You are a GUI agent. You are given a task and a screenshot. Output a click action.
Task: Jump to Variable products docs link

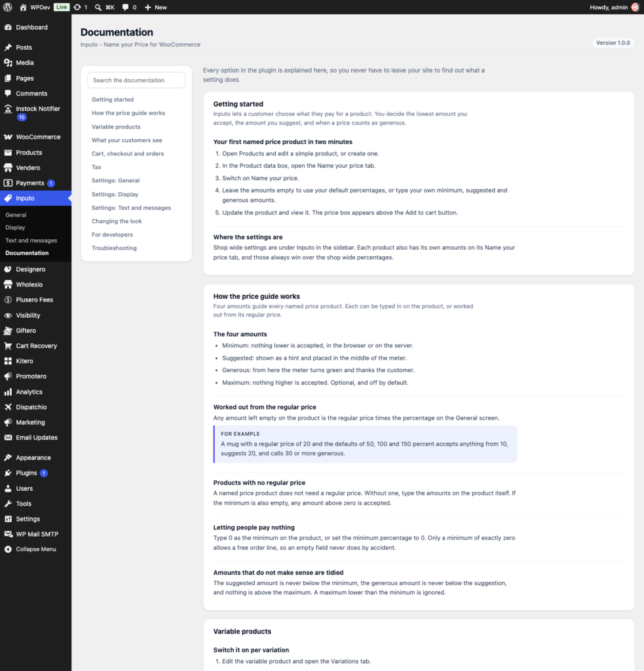116,126
